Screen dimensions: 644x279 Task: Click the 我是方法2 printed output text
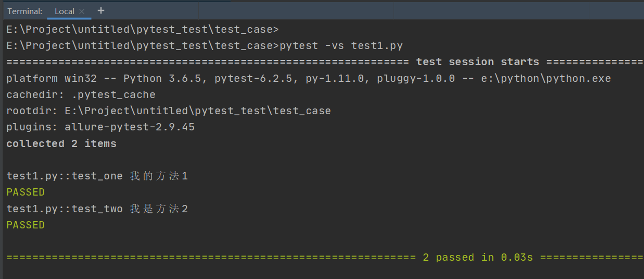click(x=159, y=209)
